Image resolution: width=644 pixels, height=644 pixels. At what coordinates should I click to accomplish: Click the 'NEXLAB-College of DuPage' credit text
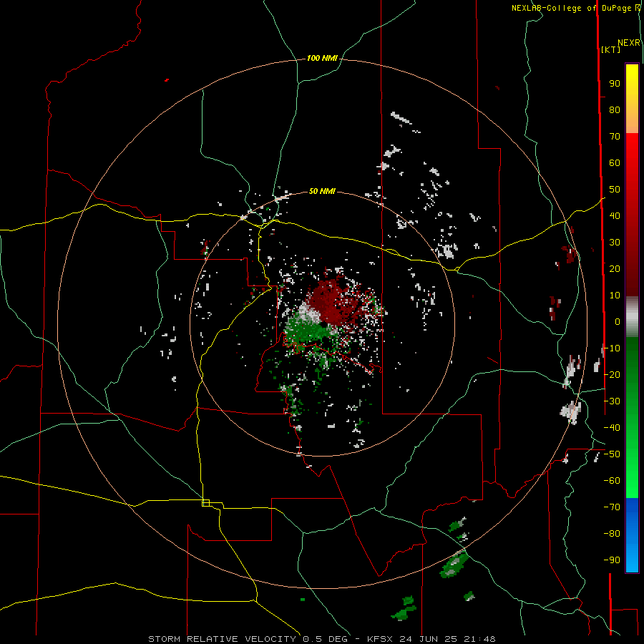(571, 8)
